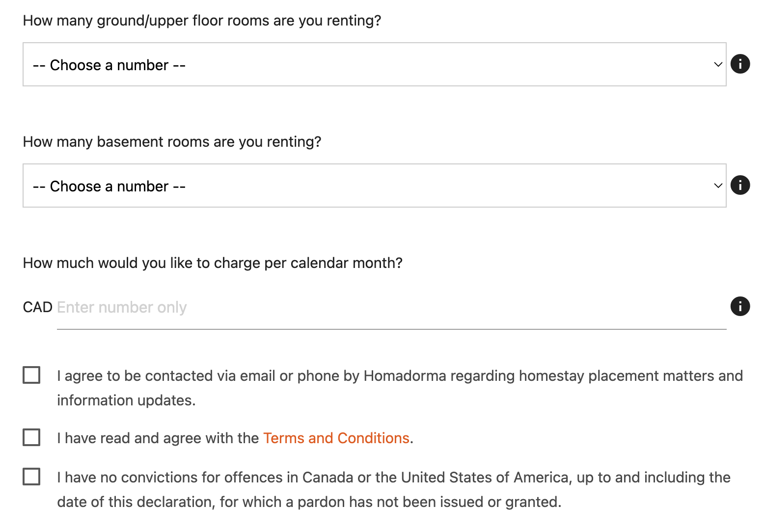
Task: Click chevron arrow of ground/upper floor dropdown
Action: (x=718, y=64)
